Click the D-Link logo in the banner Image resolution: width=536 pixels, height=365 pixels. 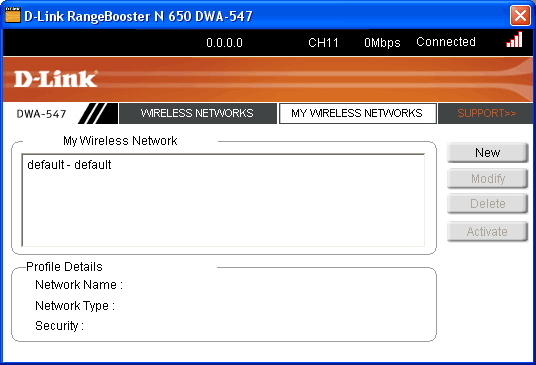point(56,79)
